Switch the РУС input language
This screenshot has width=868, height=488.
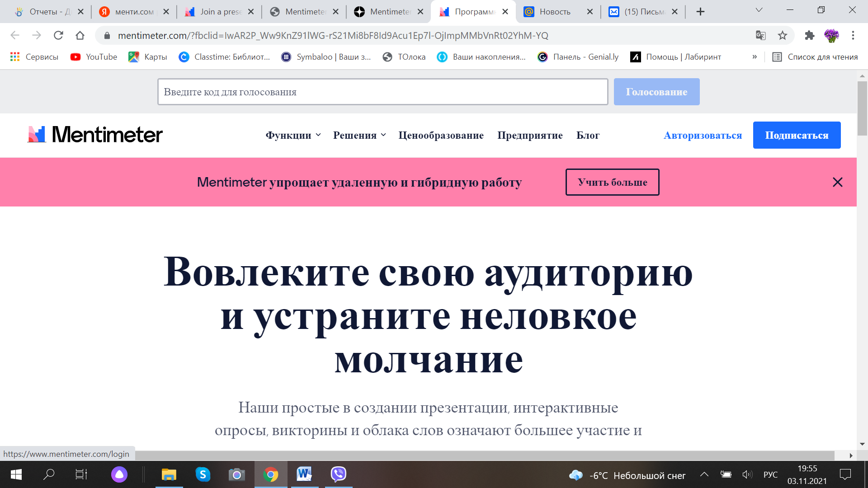pos(770,475)
